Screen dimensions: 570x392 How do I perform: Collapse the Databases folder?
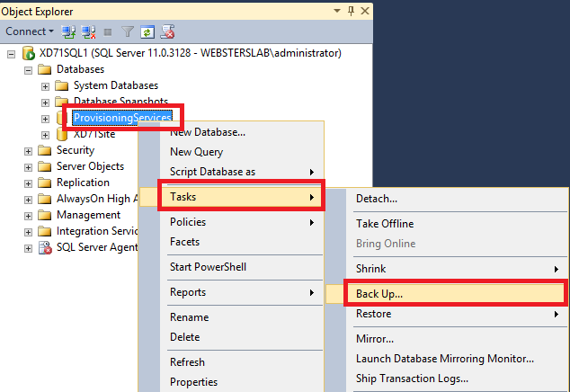tap(28, 69)
